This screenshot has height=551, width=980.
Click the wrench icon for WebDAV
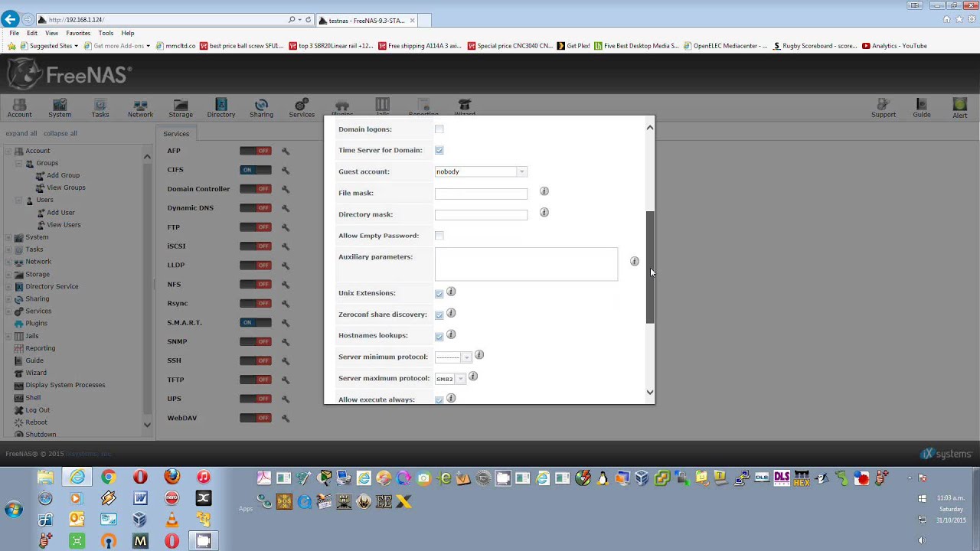[x=286, y=418]
